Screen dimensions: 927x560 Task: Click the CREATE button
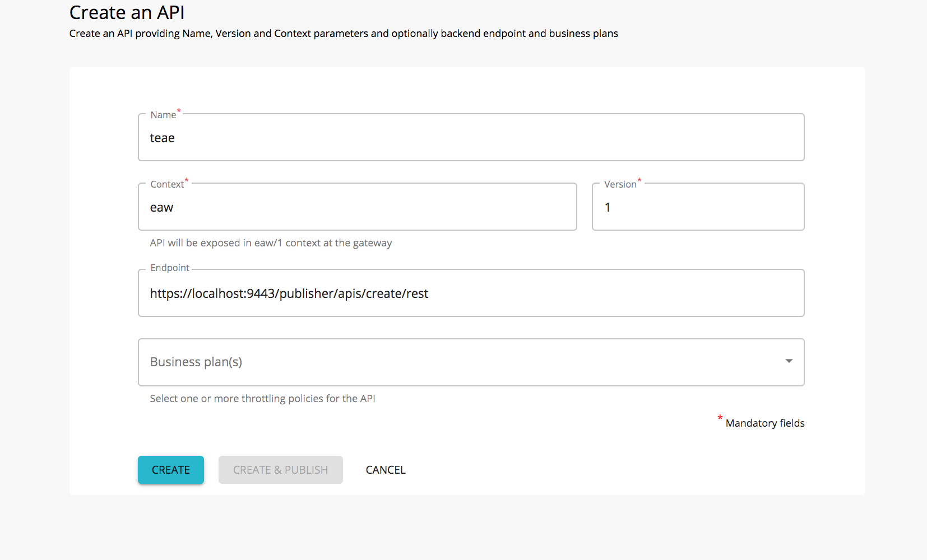(171, 470)
